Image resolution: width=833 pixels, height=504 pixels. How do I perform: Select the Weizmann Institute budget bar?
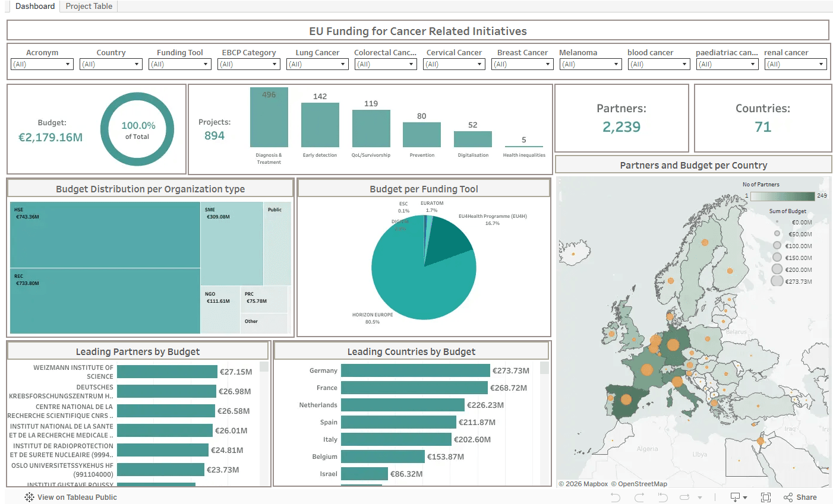(167, 372)
